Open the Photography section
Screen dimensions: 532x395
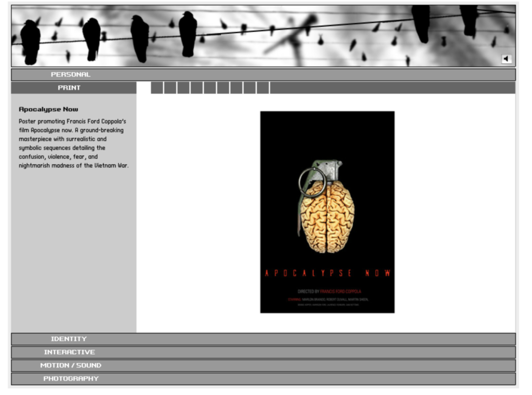71,379
